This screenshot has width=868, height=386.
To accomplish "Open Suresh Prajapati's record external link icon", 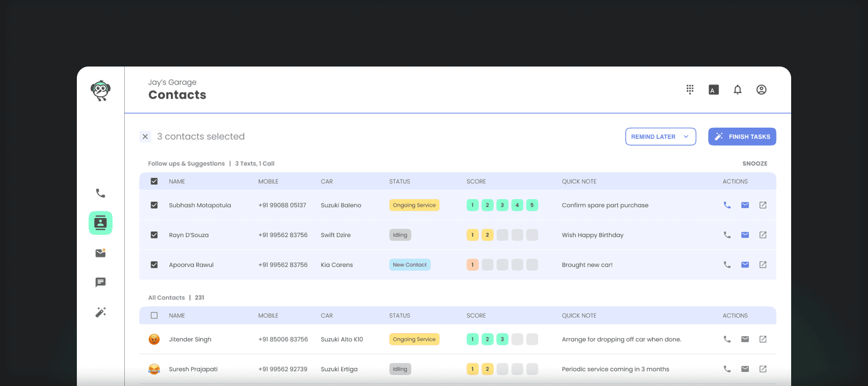I will coord(763,369).
